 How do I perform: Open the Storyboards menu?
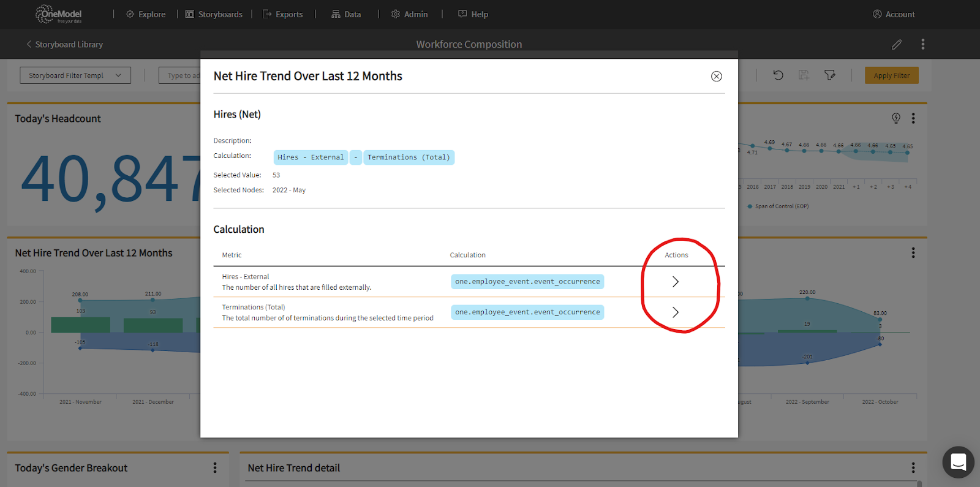pos(214,14)
